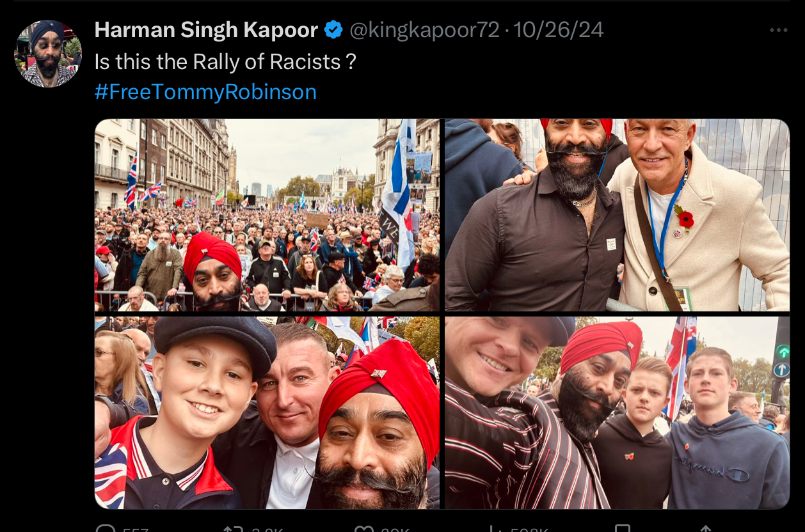The height and width of the screenshot is (532, 805).
Task: Visit the @kingkapoor72 handle link
Action: click(x=424, y=29)
